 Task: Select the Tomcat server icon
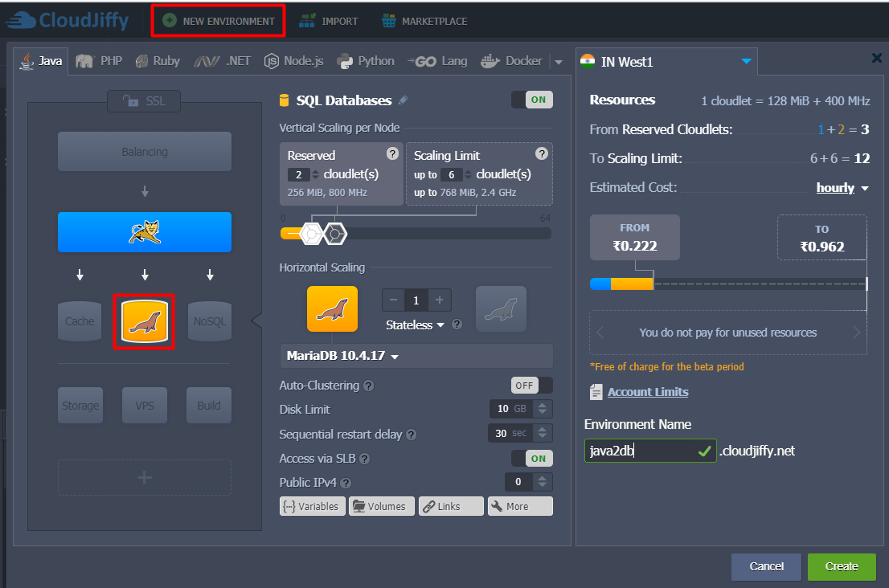[x=145, y=231]
